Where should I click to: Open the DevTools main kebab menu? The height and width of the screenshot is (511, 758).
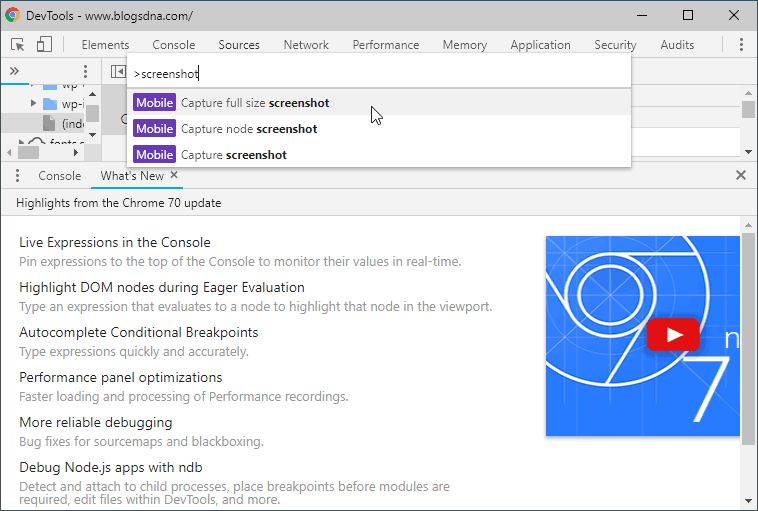741,44
